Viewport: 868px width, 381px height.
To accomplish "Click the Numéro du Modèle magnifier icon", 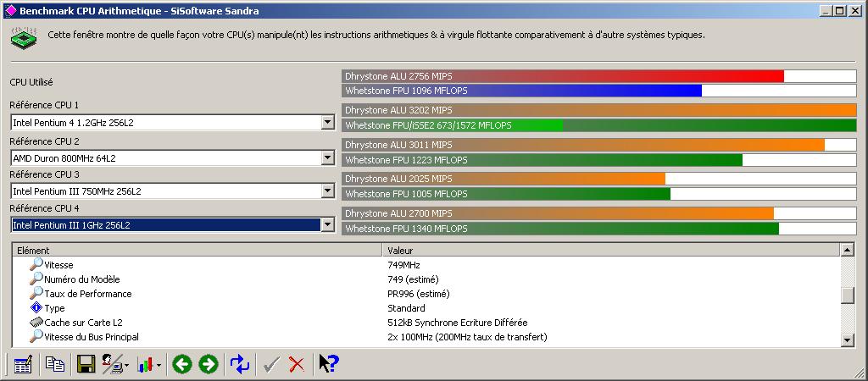I will pos(36,279).
